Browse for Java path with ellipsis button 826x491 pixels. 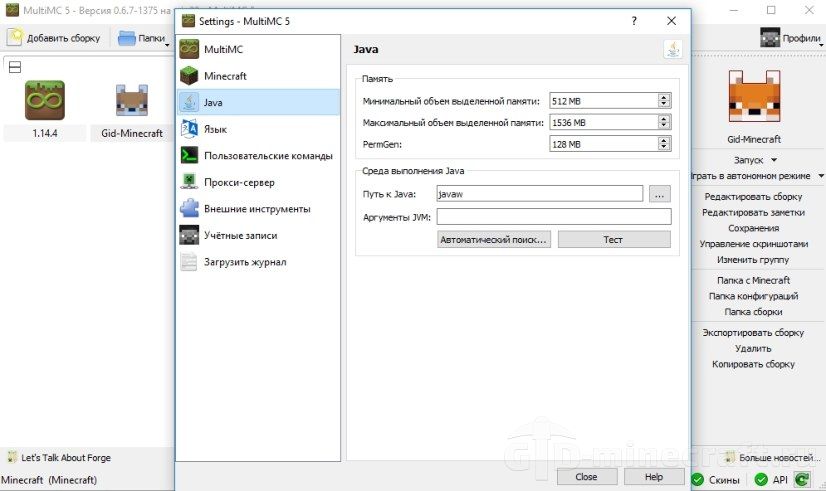coord(660,194)
